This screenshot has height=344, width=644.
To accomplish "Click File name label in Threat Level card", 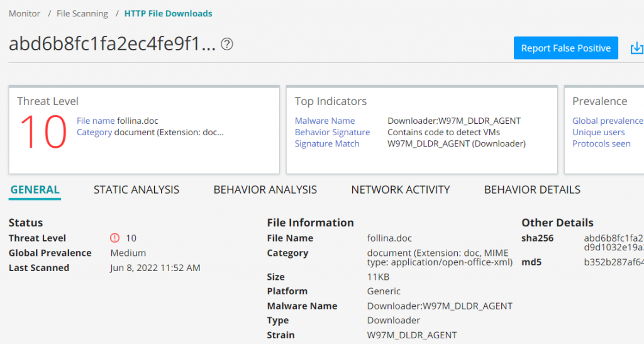I will [x=96, y=121].
